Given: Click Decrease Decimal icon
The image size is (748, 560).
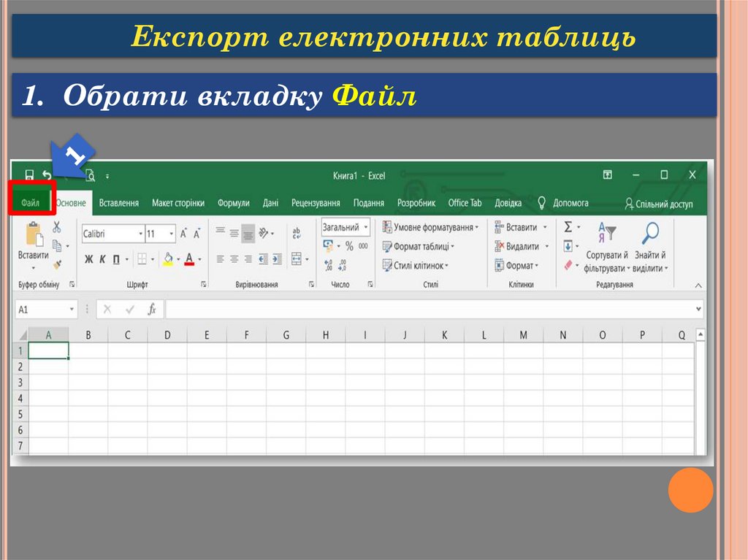Looking at the screenshot, I should click(x=343, y=265).
